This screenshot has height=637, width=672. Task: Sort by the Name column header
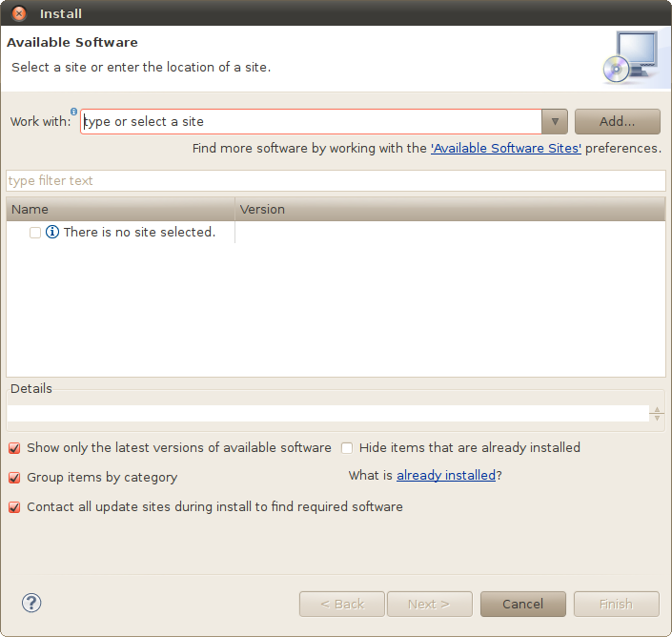[x=120, y=209]
